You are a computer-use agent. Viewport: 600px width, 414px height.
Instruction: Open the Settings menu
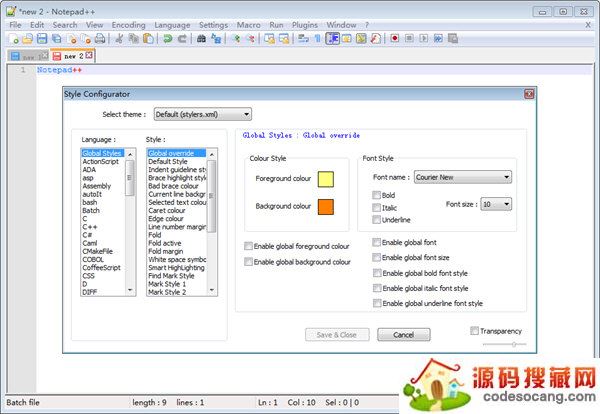[x=213, y=25]
